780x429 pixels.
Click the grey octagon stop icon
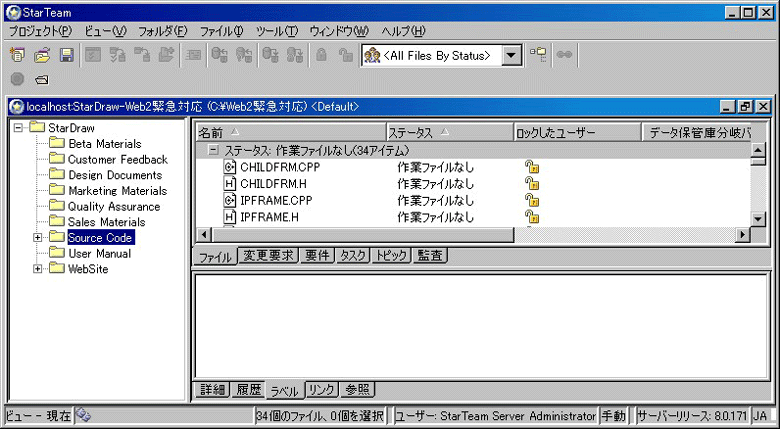pyautogui.click(x=17, y=80)
